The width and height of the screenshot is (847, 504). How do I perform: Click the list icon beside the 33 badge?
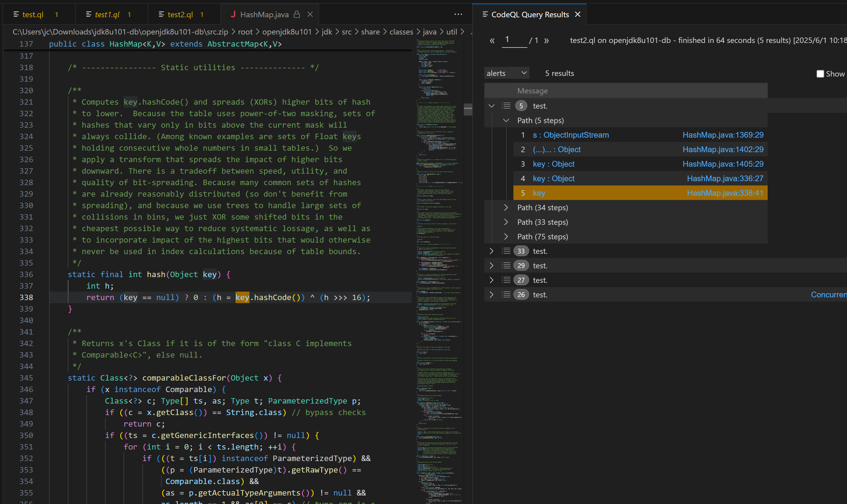point(506,251)
